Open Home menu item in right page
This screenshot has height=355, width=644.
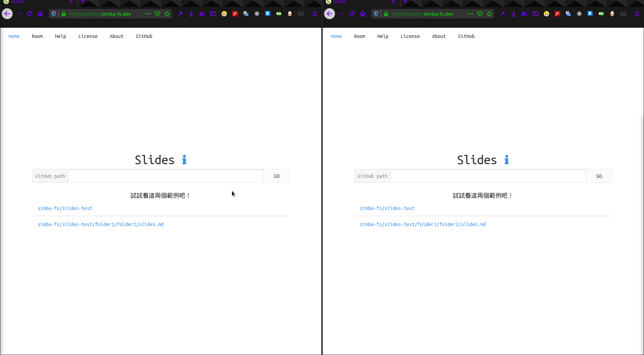[x=336, y=36]
